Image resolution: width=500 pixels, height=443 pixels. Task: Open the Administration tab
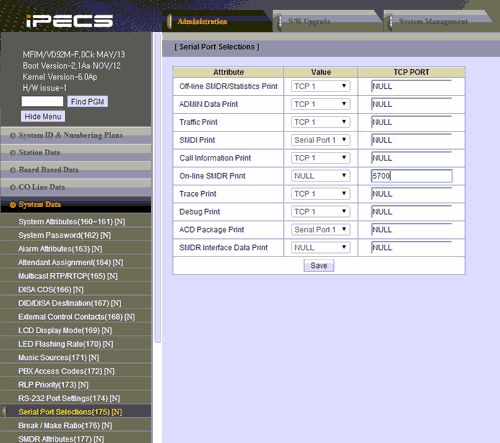point(202,21)
